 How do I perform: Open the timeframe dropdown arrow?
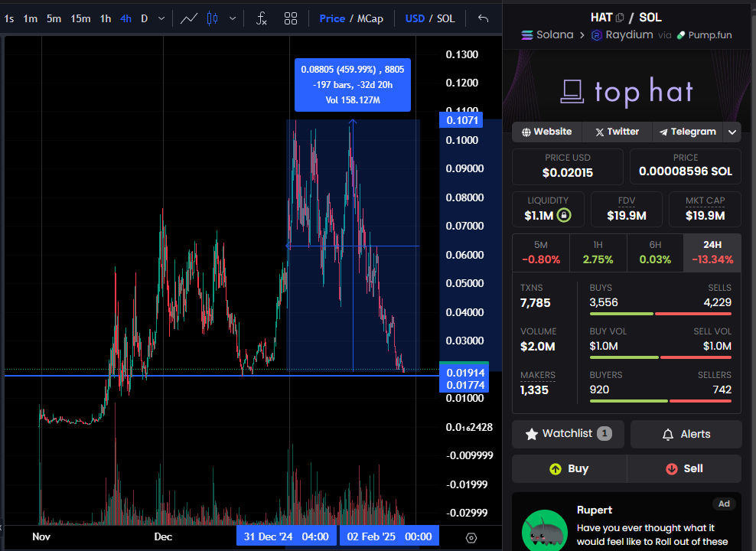[161, 19]
